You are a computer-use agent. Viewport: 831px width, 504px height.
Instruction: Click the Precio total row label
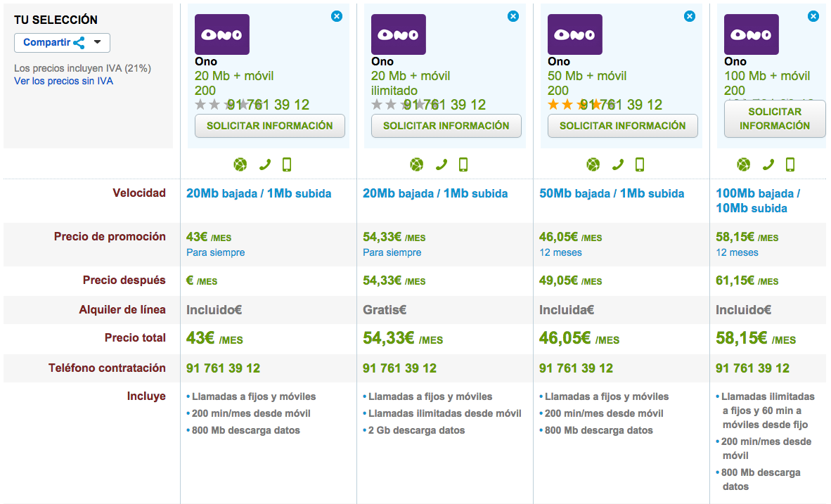135,337
